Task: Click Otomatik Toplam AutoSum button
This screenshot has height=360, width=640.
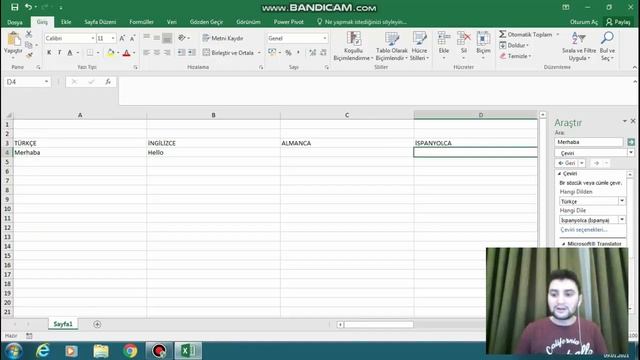Action: (526, 35)
